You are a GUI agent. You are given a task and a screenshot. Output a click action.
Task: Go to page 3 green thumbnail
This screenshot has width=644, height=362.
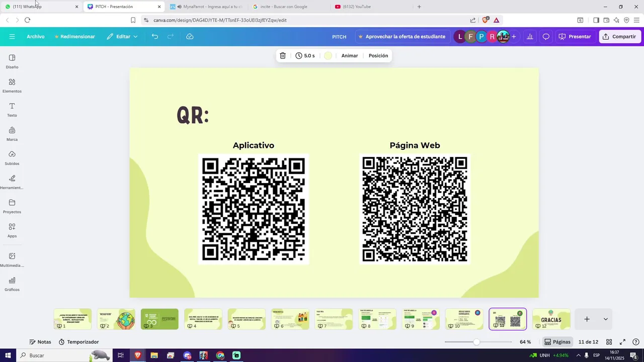point(159,319)
